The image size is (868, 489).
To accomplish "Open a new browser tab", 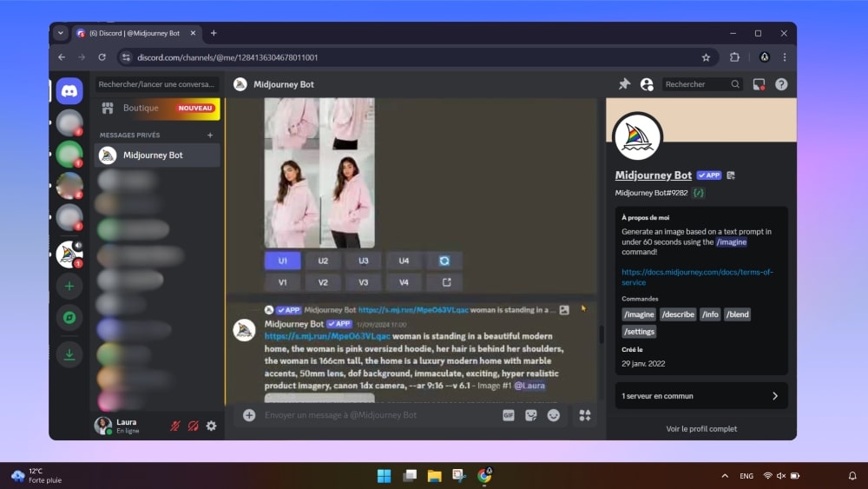I will coord(214,33).
